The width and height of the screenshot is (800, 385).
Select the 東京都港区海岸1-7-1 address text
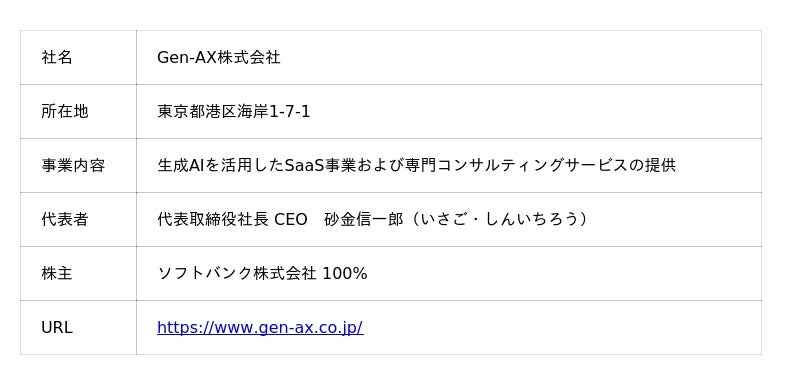tap(234, 112)
